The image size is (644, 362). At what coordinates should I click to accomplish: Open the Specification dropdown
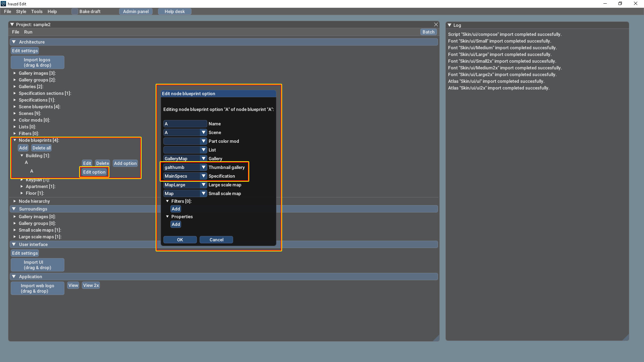pyautogui.click(x=203, y=176)
